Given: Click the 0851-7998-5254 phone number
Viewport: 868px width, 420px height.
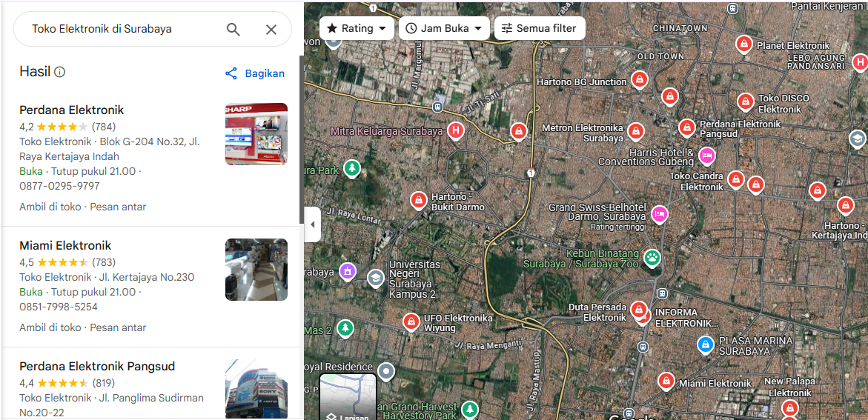Looking at the screenshot, I should tap(59, 307).
